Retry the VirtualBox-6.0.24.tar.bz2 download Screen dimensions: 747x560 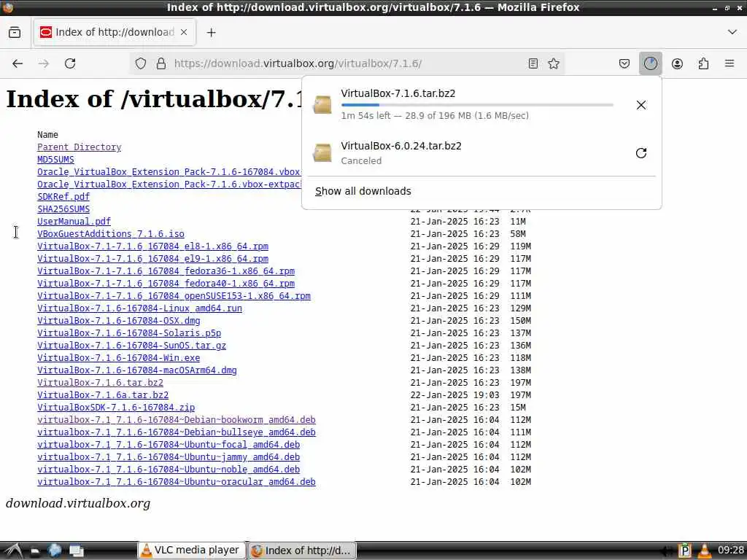[x=640, y=153]
